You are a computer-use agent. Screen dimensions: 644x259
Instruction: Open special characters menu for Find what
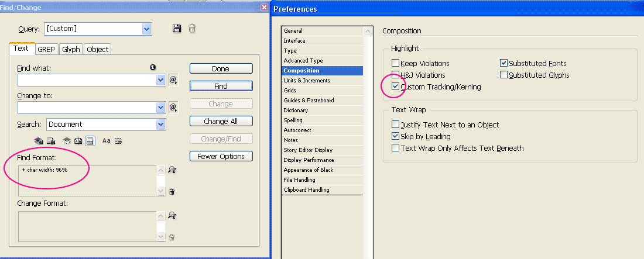pos(173,80)
